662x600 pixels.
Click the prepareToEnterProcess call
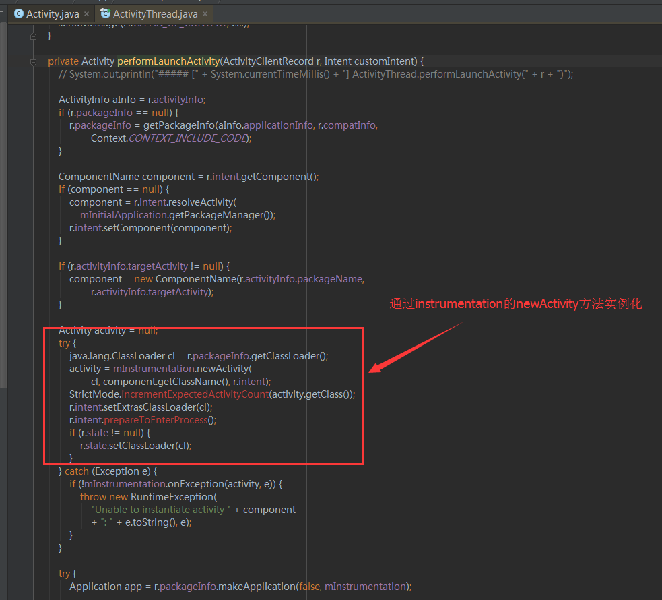(157, 420)
